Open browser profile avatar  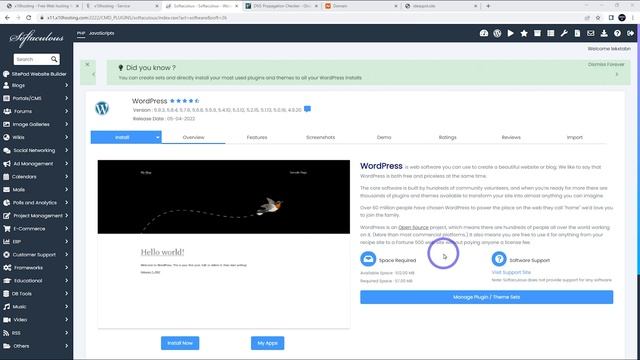(x=622, y=18)
